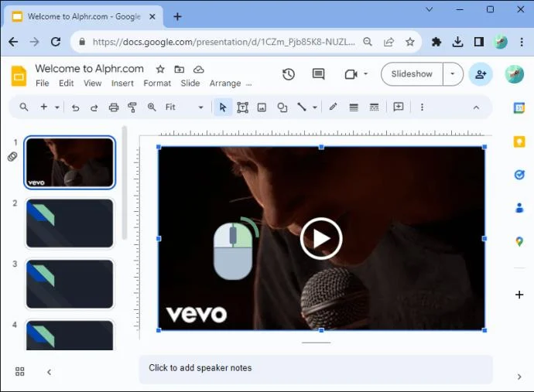Open version history clock icon
The height and width of the screenshot is (392, 534).
[x=289, y=74]
